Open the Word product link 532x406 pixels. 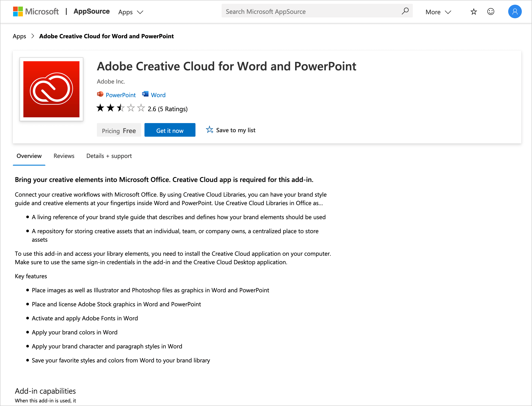pyautogui.click(x=158, y=95)
